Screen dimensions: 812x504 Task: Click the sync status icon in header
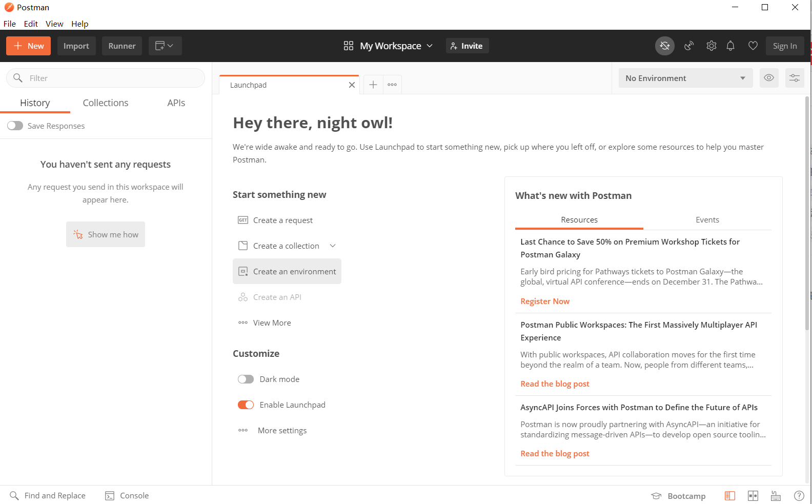[665, 46]
